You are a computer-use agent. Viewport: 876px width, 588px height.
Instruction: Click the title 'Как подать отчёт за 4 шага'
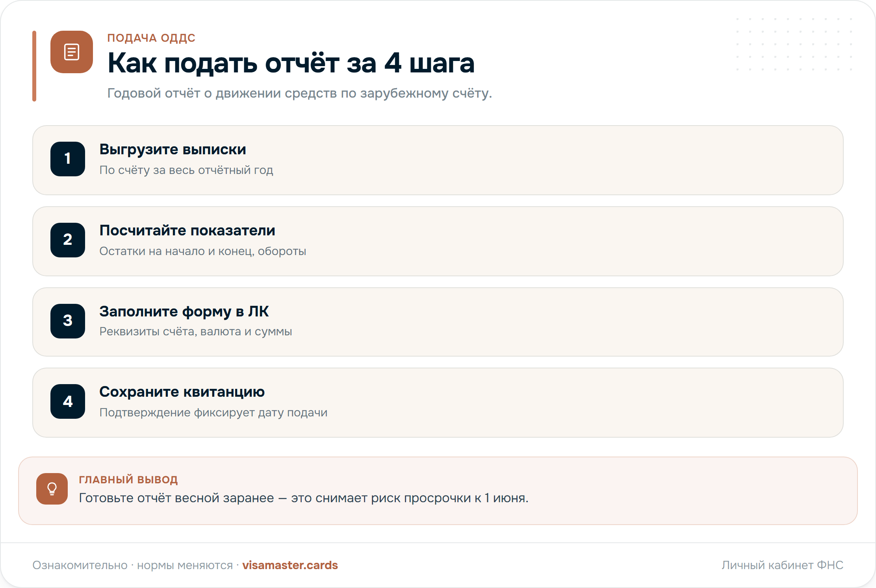tap(291, 63)
